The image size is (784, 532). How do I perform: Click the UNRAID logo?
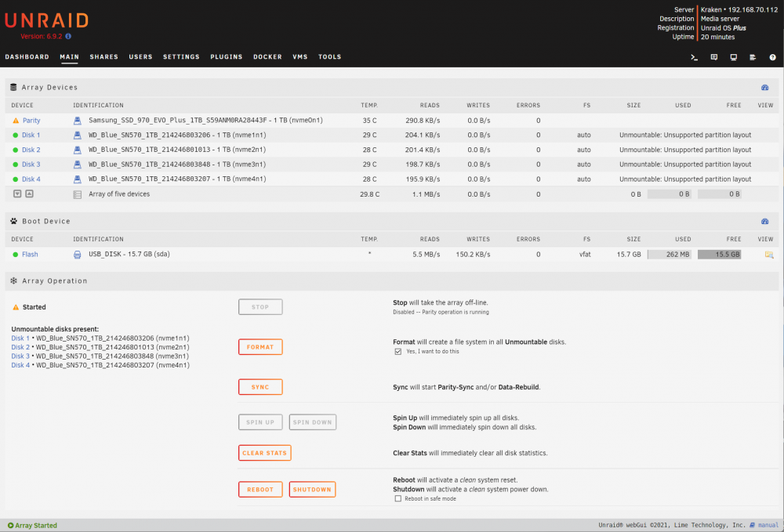pos(47,20)
